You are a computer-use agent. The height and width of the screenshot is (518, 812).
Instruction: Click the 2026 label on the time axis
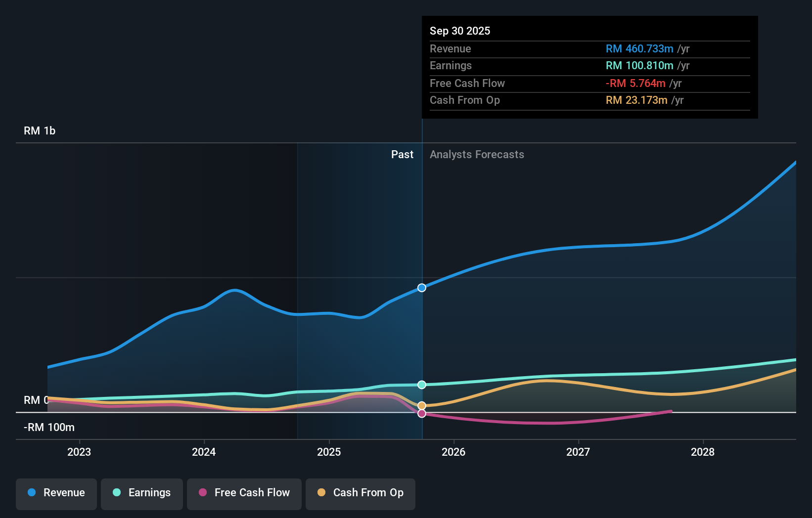point(453,452)
